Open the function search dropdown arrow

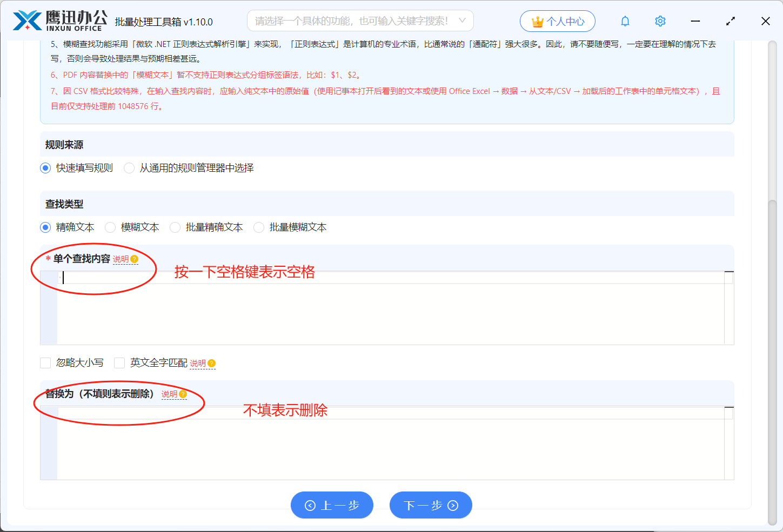463,20
